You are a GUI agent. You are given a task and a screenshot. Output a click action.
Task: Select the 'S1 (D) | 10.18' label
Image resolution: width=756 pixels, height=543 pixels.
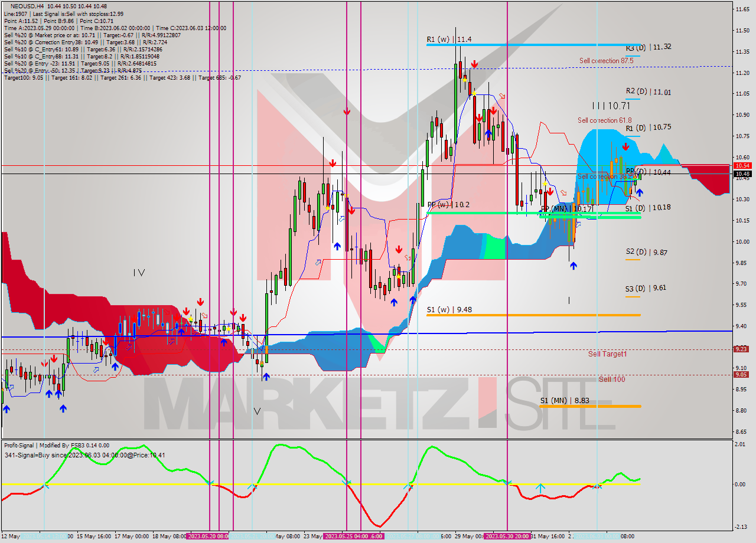649,208
